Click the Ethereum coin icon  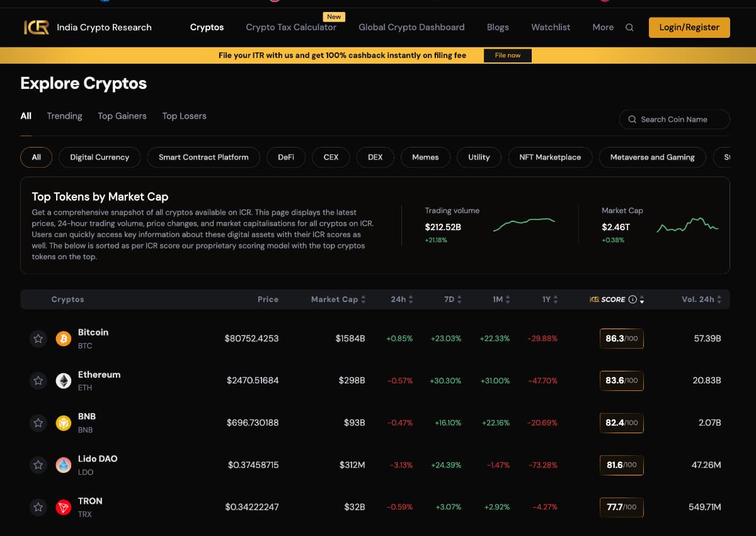tap(64, 381)
